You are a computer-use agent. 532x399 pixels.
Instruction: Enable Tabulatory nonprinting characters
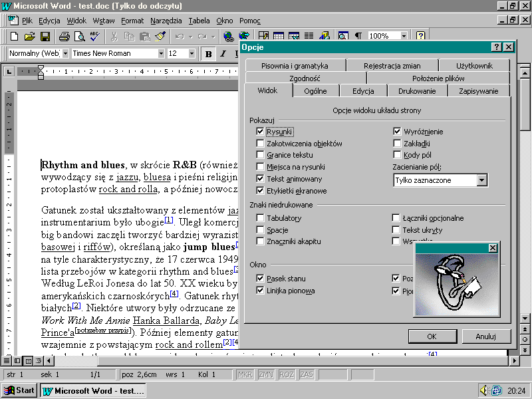pyautogui.click(x=260, y=218)
